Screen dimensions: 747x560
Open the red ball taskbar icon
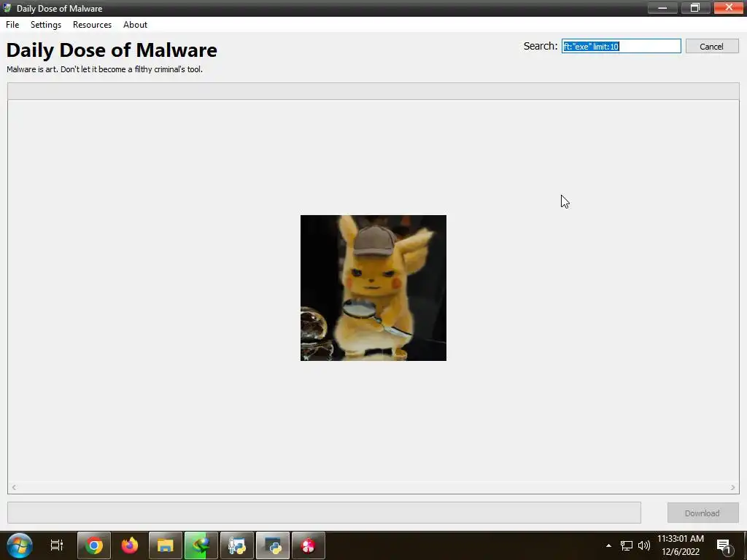click(309, 545)
